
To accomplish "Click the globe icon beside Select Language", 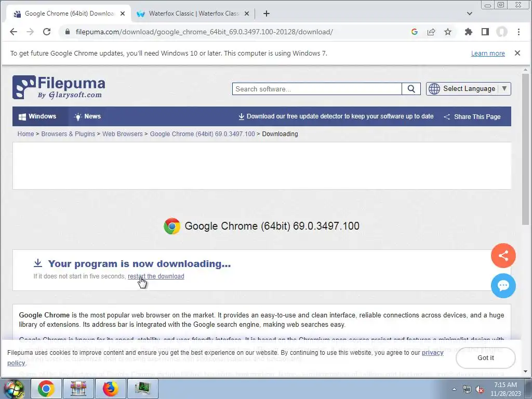I will pyautogui.click(x=434, y=89).
